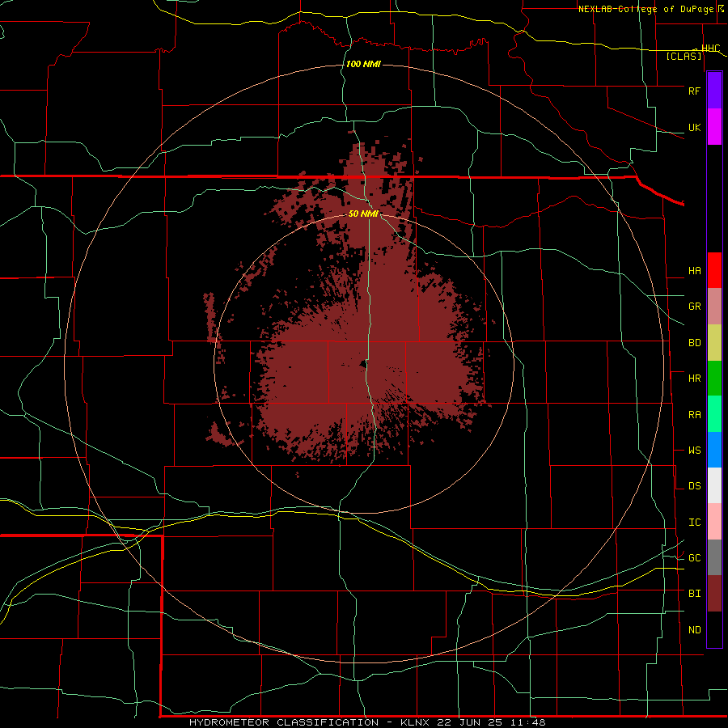This screenshot has width=728, height=728.
Task: Click the IC legend label
Action: [x=695, y=523]
